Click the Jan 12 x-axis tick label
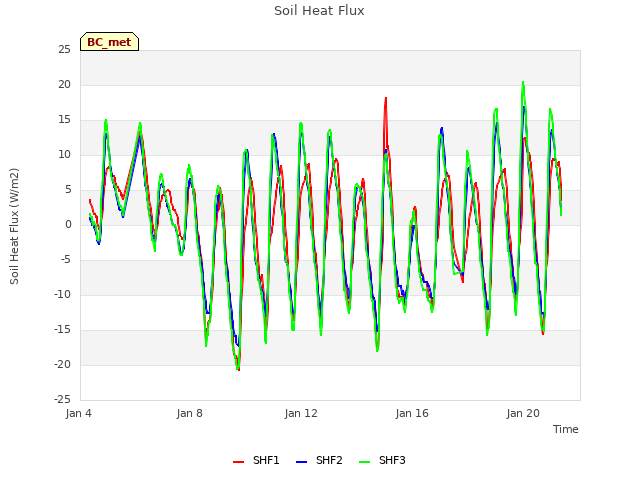 pyautogui.click(x=301, y=413)
